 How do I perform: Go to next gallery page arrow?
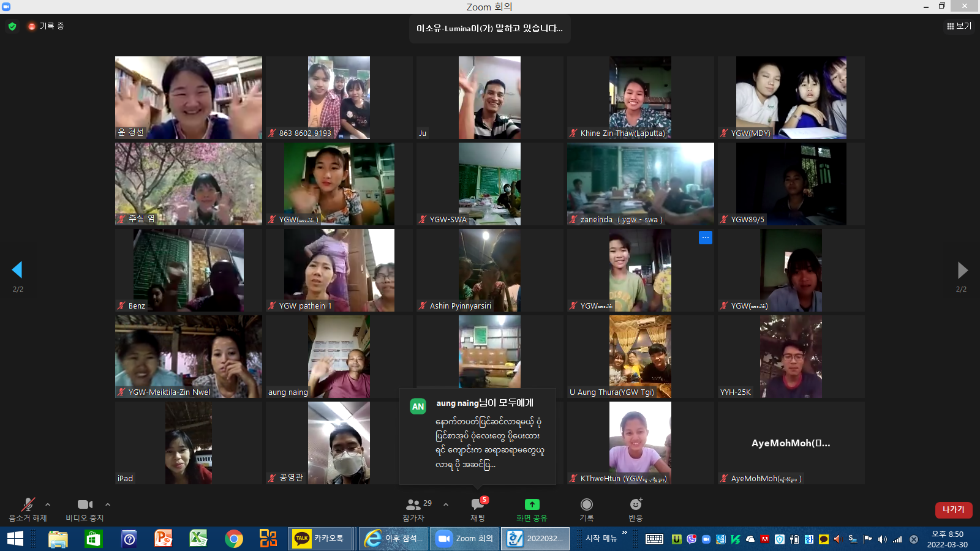tap(962, 270)
